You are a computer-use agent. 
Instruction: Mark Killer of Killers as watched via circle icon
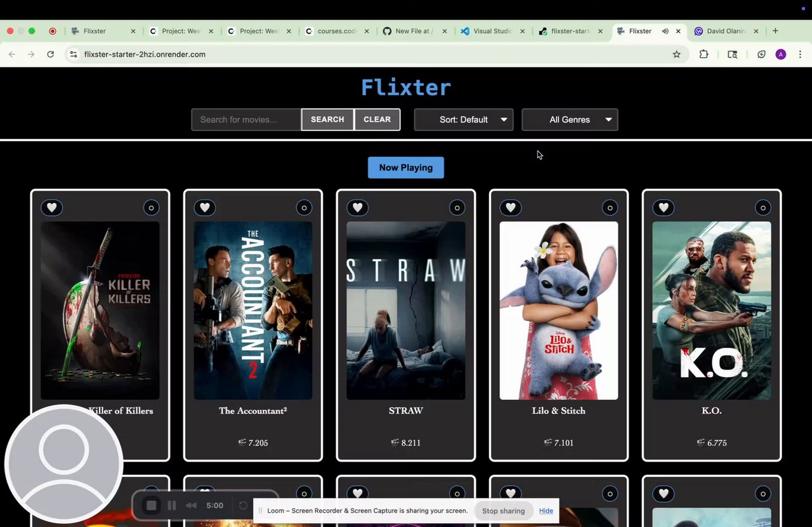pyautogui.click(x=151, y=208)
